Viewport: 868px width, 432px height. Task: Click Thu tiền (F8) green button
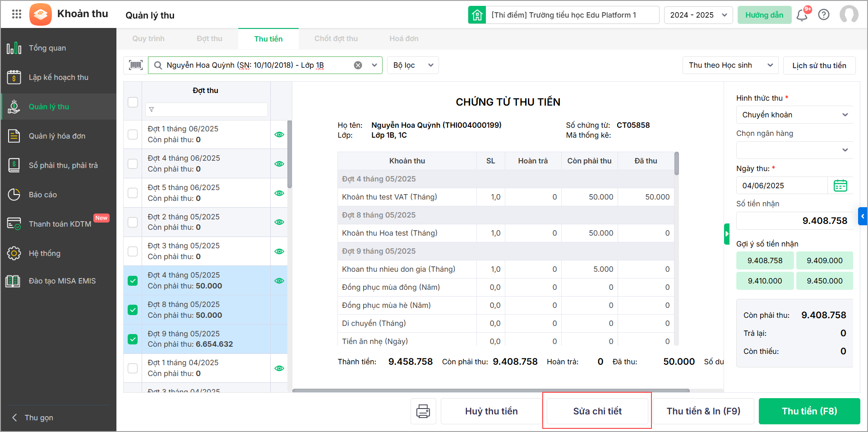pos(809,411)
